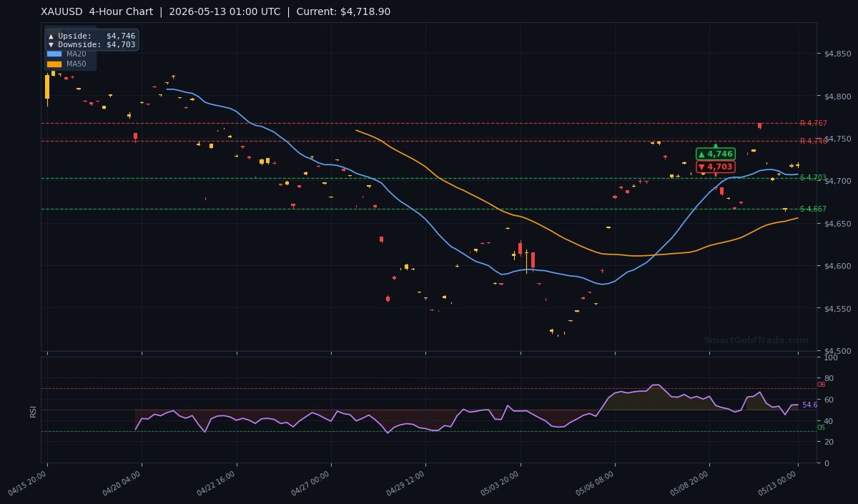The height and width of the screenshot is (504, 858).
Task: Click the S 4,667 support label
Action: tap(813, 209)
